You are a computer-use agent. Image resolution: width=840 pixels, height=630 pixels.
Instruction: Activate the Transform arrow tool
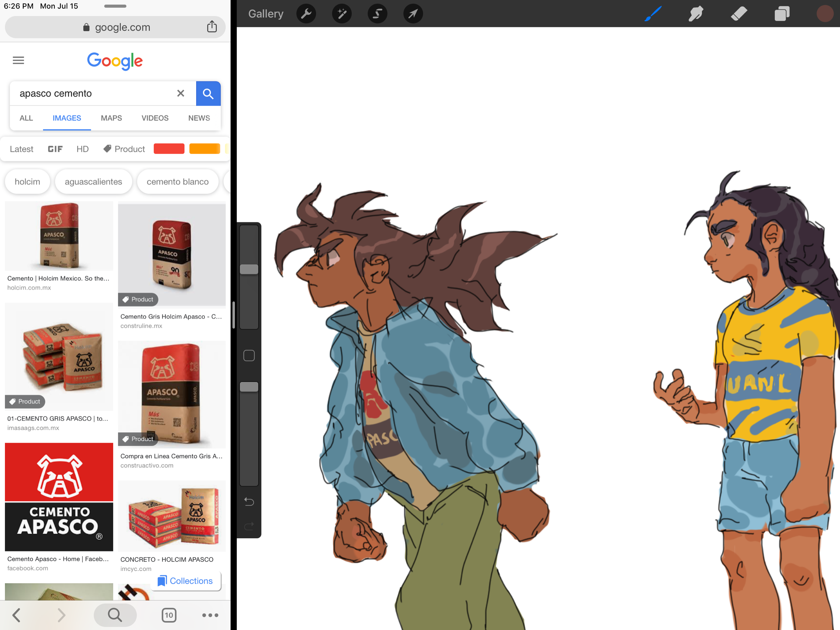tap(413, 14)
